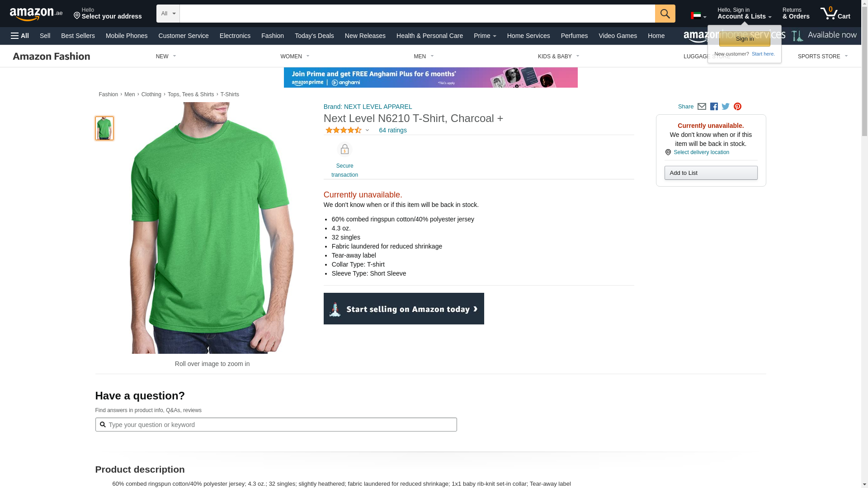Expand the All search category dropdown

click(x=168, y=14)
